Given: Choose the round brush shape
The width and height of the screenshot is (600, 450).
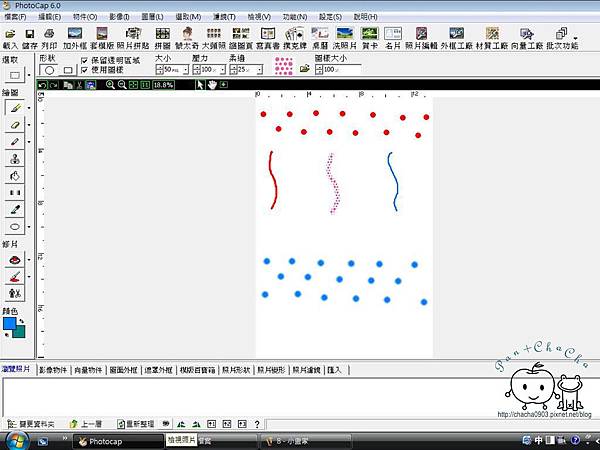Looking at the screenshot, I should pyautogui.click(x=49, y=70).
